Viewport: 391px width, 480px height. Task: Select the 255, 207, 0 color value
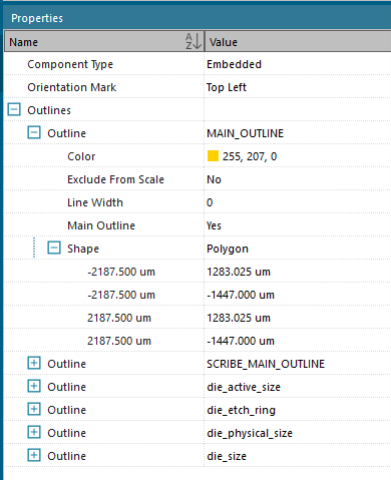(x=250, y=156)
